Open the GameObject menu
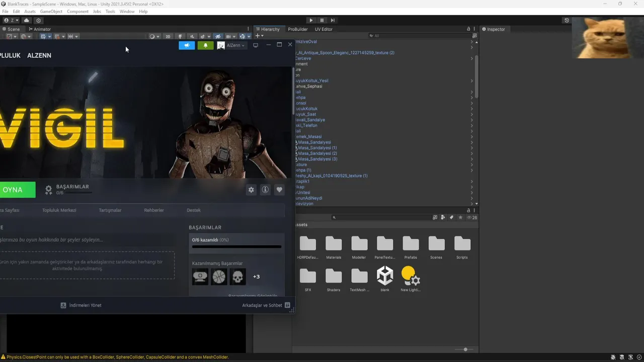This screenshot has width=644, height=362. pyautogui.click(x=51, y=12)
